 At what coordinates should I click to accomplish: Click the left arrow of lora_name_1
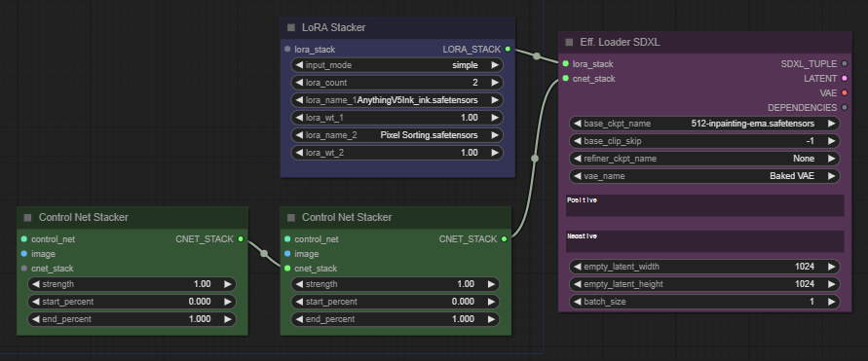pos(299,100)
